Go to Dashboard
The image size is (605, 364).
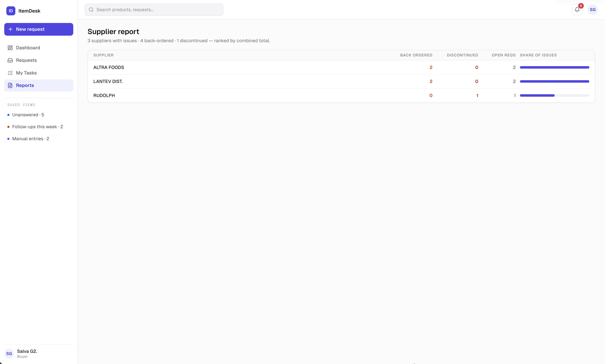(39, 48)
